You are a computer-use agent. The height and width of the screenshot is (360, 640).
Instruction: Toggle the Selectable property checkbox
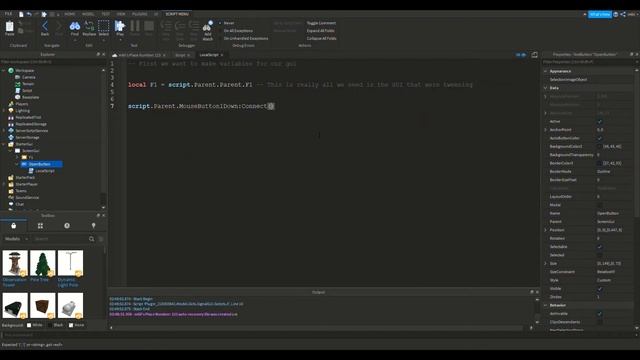pyautogui.click(x=600, y=247)
